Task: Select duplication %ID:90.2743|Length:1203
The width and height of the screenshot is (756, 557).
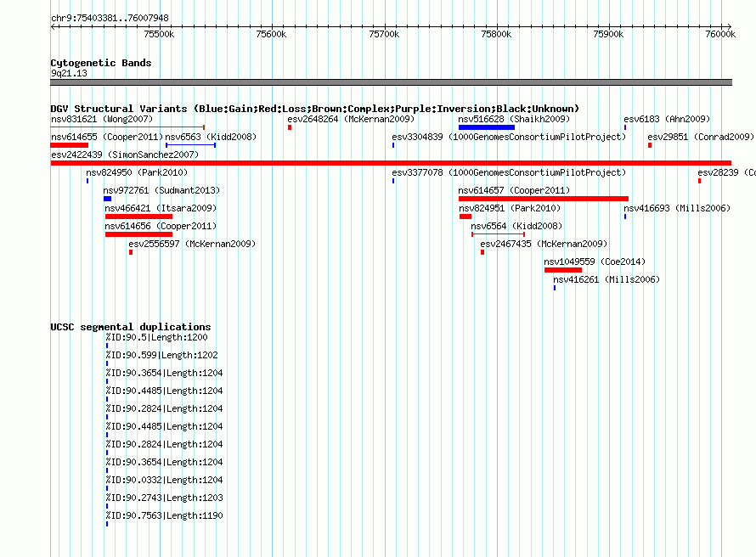Action: pyautogui.click(x=165, y=498)
